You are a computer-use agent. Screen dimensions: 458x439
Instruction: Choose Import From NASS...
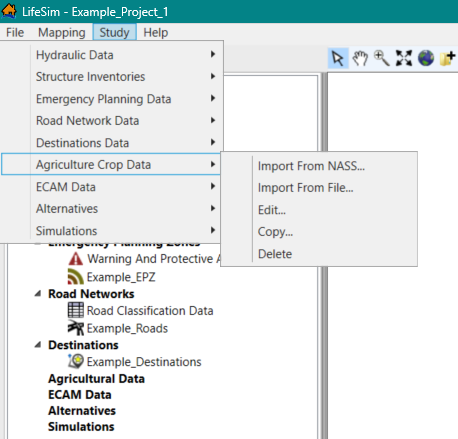click(x=319, y=166)
